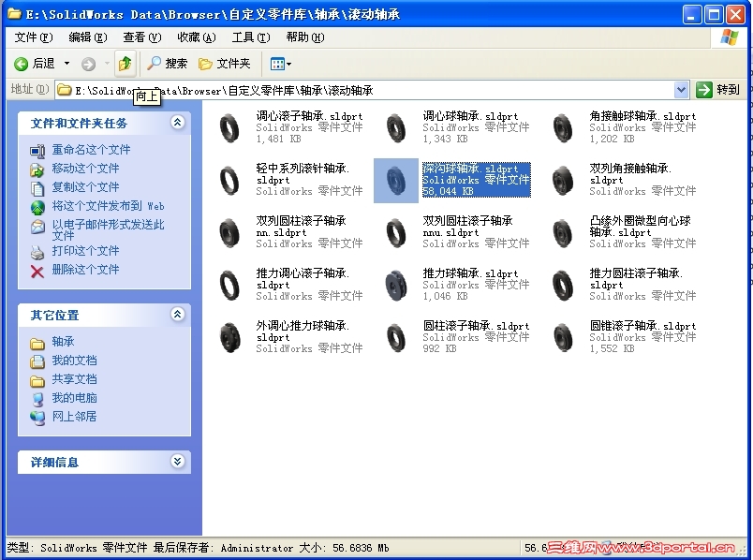Select 外调心推力球轴承.sldprt thumbnail

pyautogui.click(x=229, y=338)
